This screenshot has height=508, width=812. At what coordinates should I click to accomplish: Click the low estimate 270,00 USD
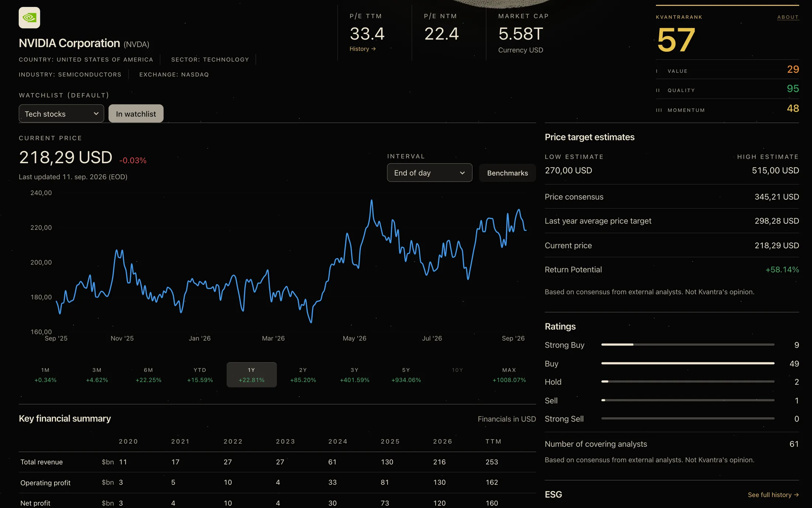pos(568,170)
